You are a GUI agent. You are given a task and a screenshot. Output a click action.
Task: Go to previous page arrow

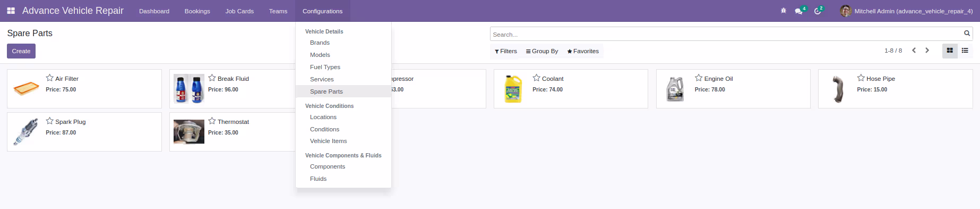tap(914, 51)
